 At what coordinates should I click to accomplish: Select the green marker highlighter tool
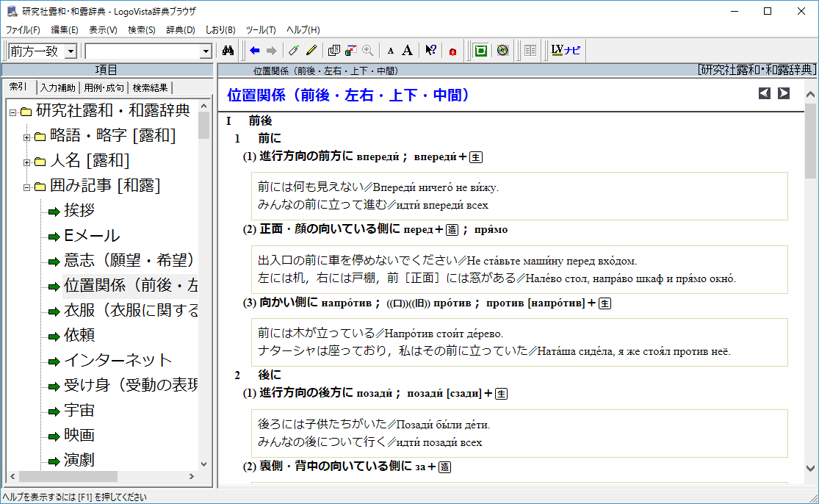(x=294, y=51)
